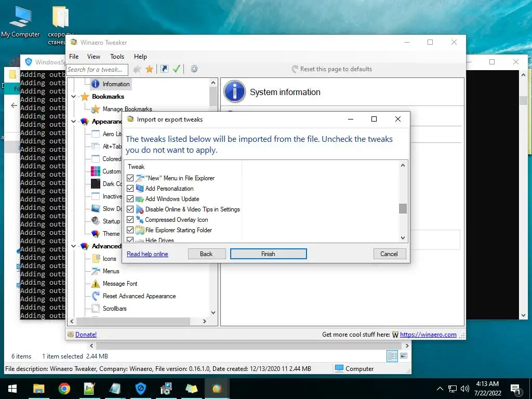Screen dimensions: 532x399
Task: Select the Icons item under Advanced
Action: tap(109, 259)
